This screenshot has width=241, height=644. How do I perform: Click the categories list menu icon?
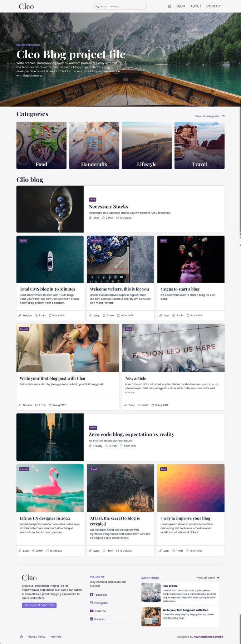tap(223, 116)
